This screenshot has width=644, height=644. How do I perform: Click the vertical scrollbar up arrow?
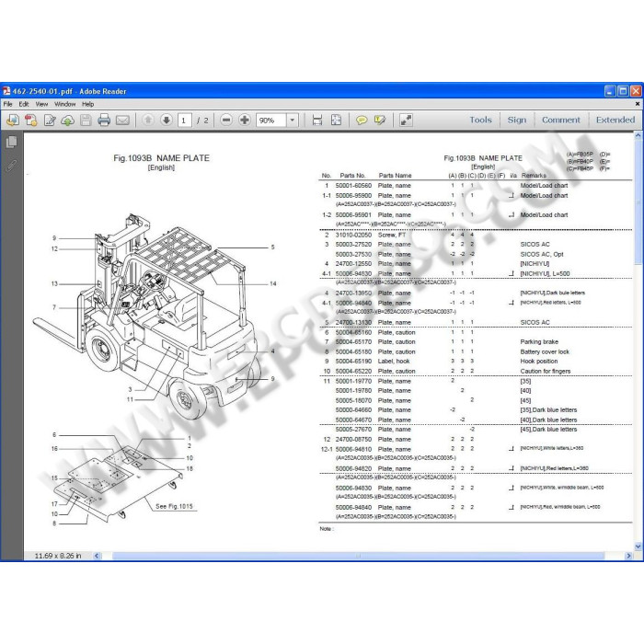pyautogui.click(x=638, y=135)
